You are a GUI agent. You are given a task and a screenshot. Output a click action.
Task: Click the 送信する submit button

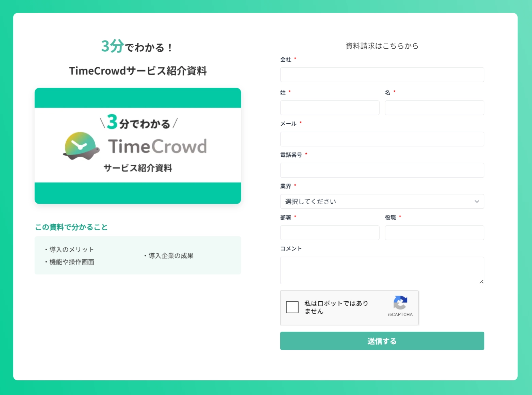tap(382, 341)
